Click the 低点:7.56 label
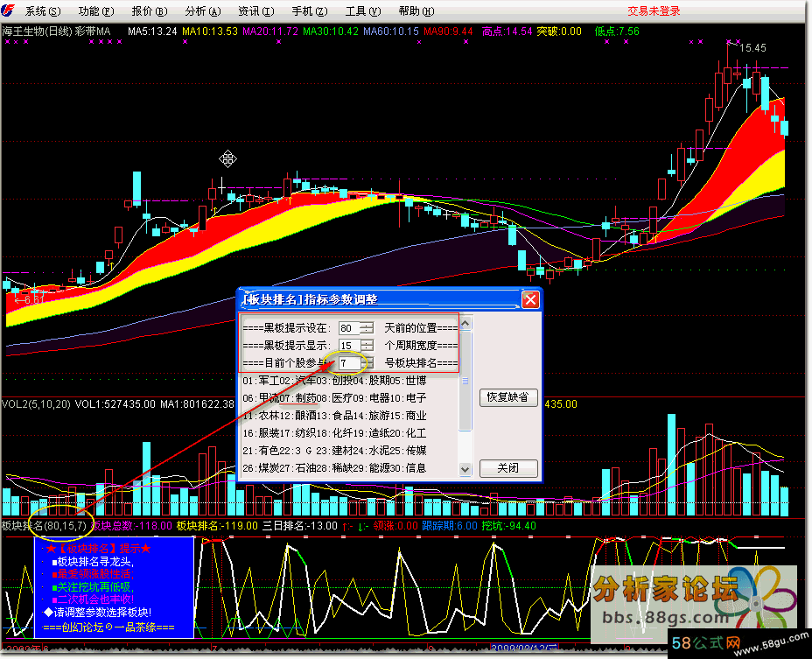Screen dimensions: 812x659 click(x=617, y=32)
